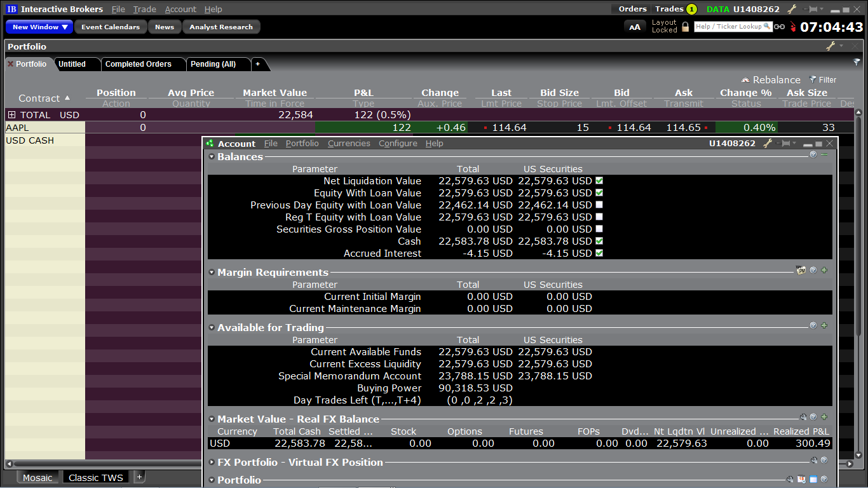Click wrench icon in FX Portfolio section
868x488 pixels.
tap(814, 460)
